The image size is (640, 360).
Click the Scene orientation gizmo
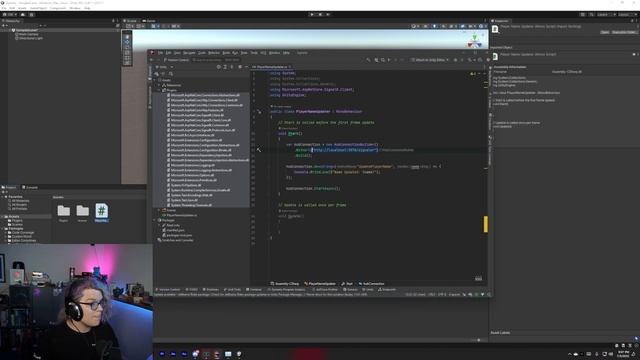(x=474, y=41)
